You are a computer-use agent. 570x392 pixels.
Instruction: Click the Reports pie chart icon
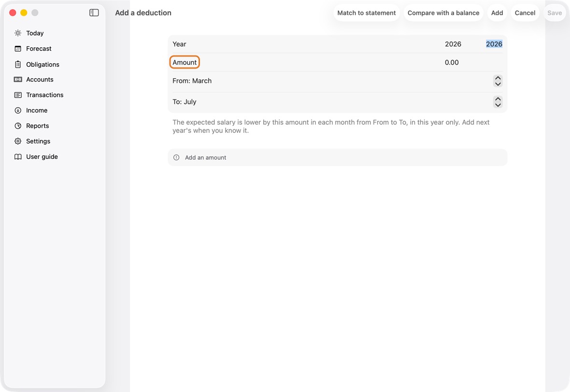click(x=18, y=126)
